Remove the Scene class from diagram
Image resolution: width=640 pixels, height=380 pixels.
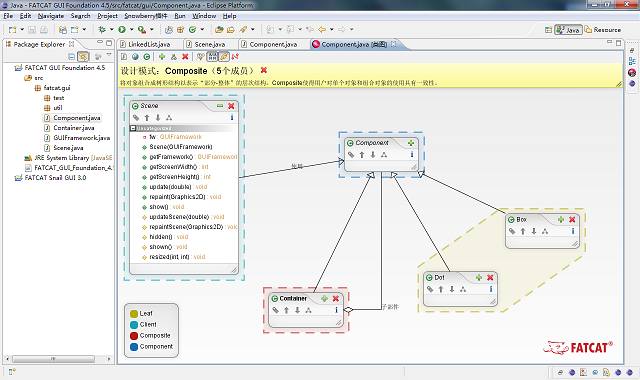(231, 106)
